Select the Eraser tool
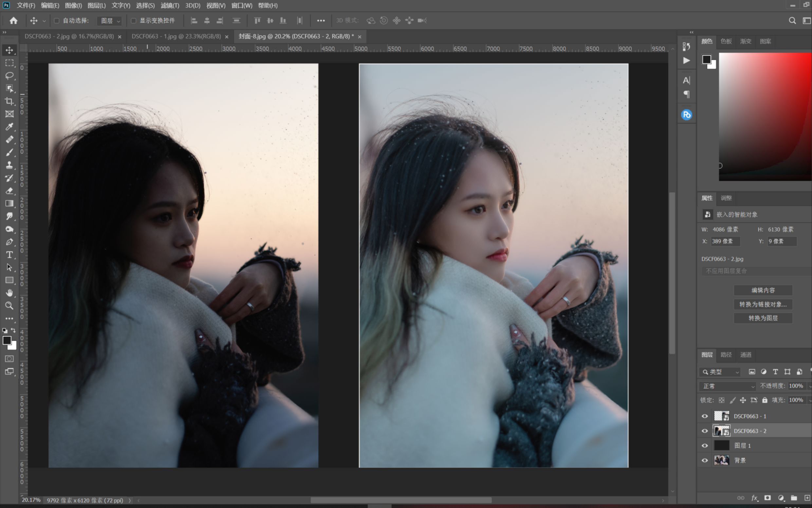The height and width of the screenshot is (508, 812). pos(9,190)
